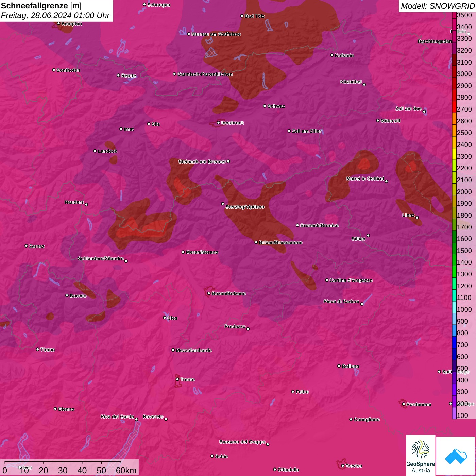Click the Predazzo label
Viewport: 476px width, 476px height.
[235, 326]
